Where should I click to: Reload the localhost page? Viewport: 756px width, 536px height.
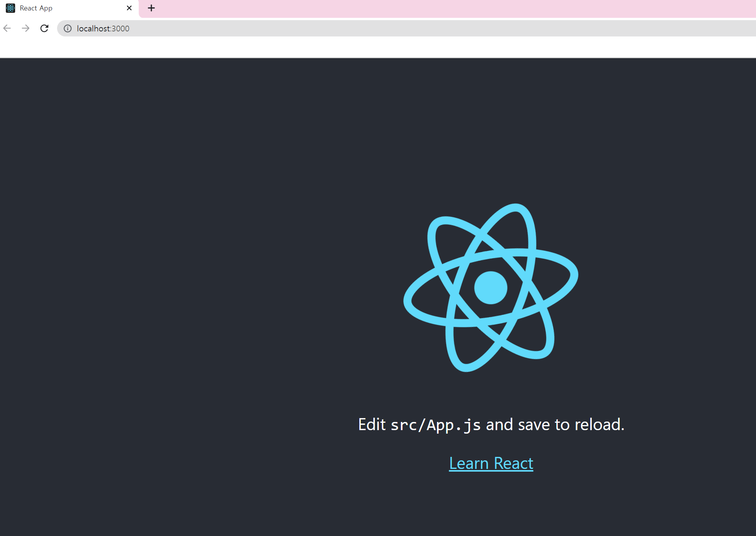pyautogui.click(x=44, y=28)
